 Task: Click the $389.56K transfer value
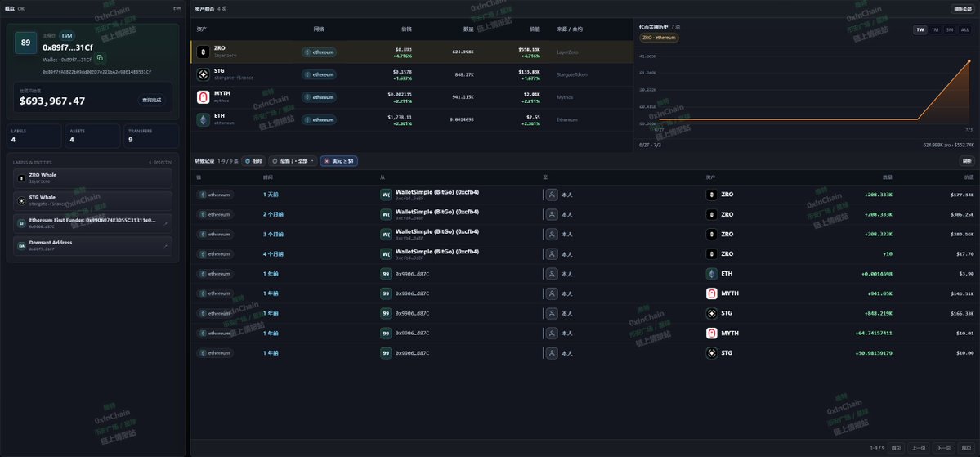(962, 235)
